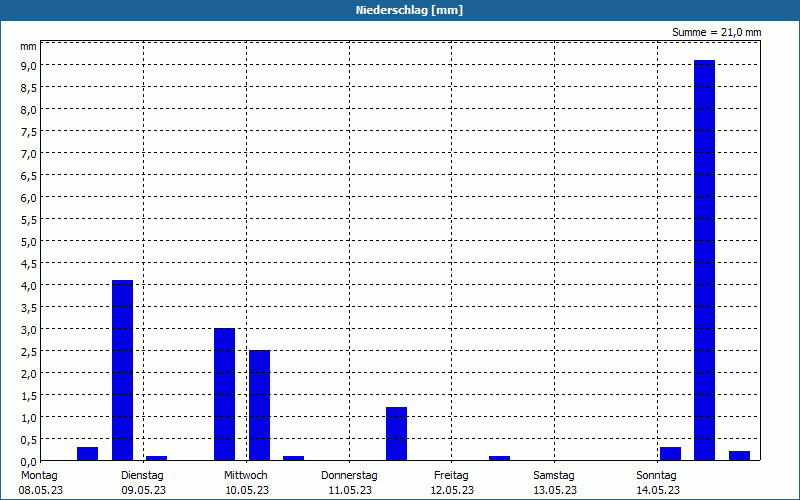Click the 5,0 y-axis value

coord(29,241)
